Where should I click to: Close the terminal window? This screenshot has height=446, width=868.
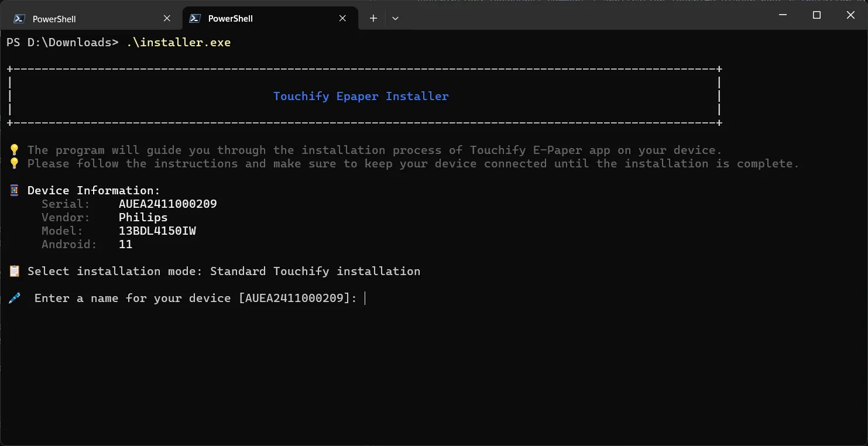(851, 15)
